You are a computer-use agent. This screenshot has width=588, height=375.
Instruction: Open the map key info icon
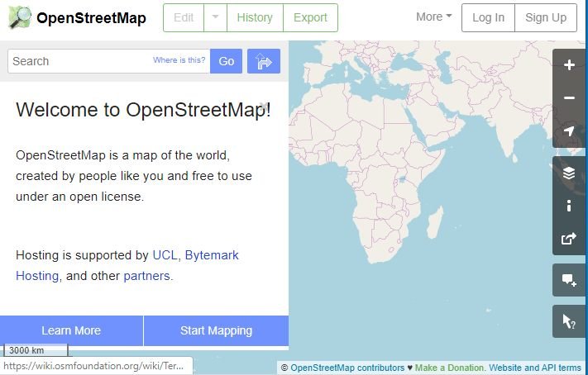tap(569, 206)
